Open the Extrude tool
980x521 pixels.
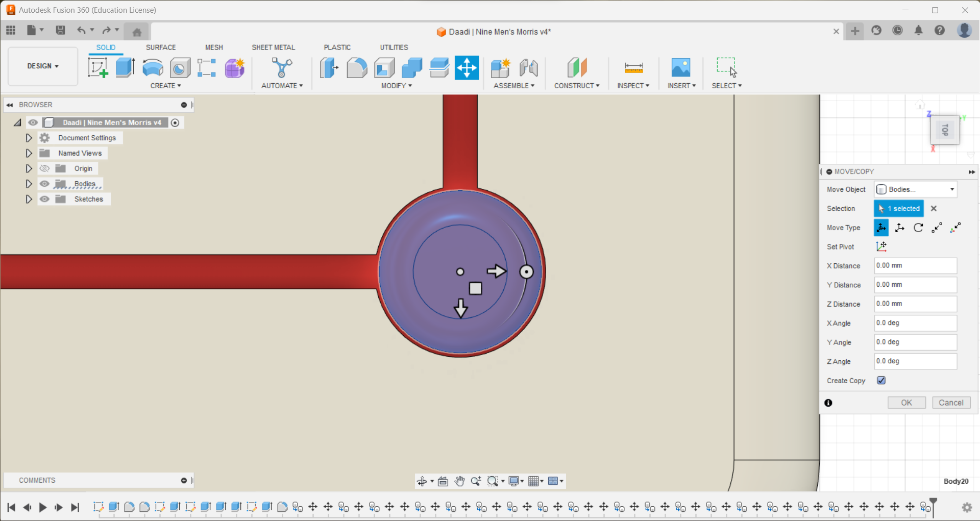click(x=125, y=68)
